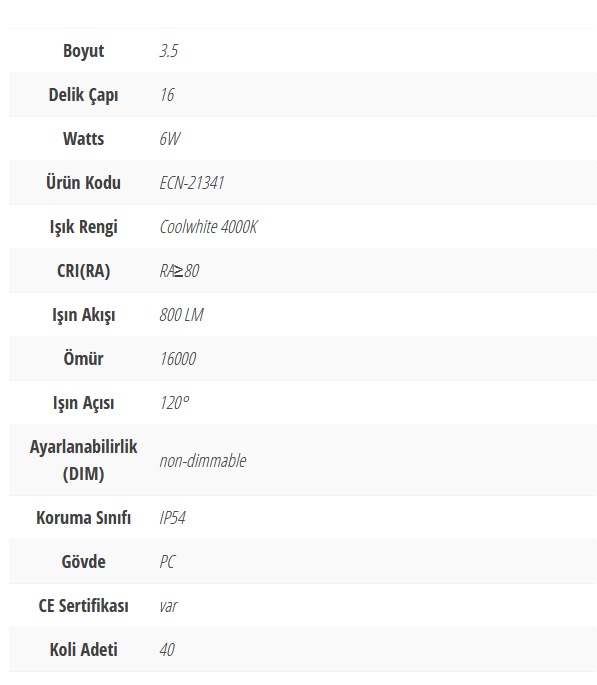Click the Işık Rengi label
Viewport: 597px width, 685px height.
[83, 227]
